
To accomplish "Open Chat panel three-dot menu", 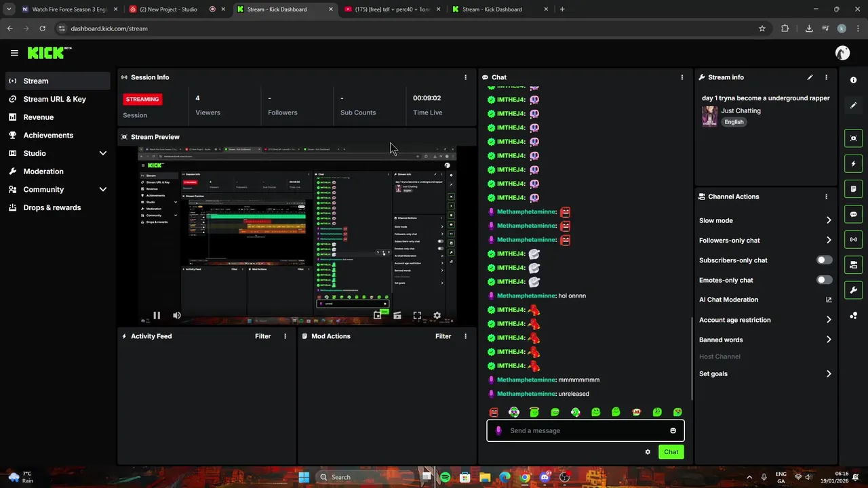I will click(x=682, y=77).
